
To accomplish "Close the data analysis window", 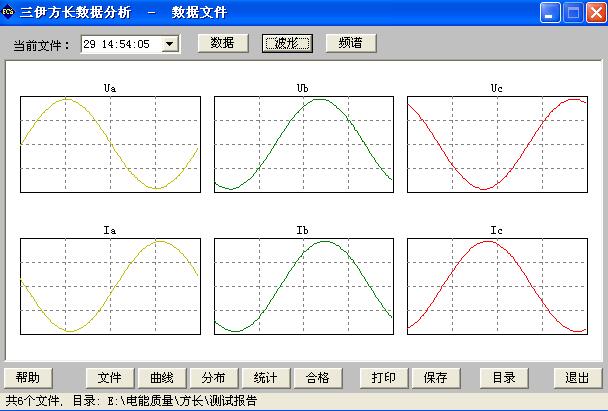I will (596, 13).
